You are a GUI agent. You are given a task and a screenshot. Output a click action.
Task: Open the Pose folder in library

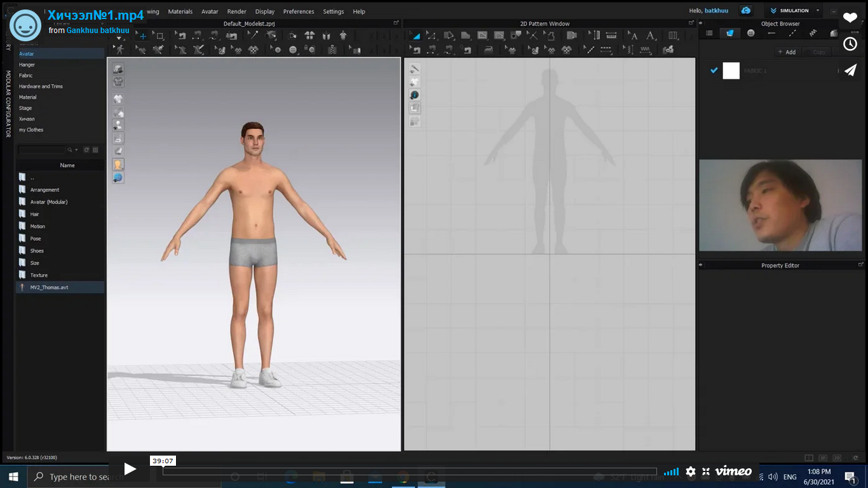pos(36,239)
